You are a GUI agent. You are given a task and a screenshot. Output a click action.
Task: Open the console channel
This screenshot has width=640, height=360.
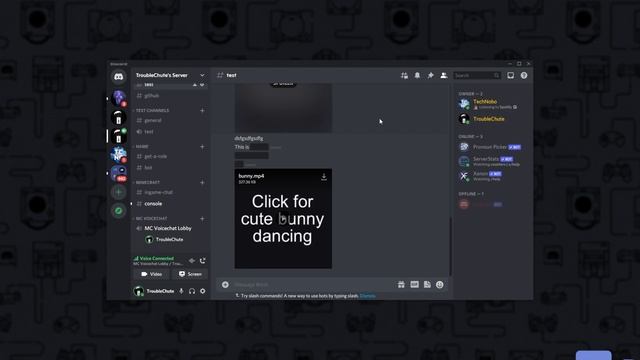coord(170,204)
